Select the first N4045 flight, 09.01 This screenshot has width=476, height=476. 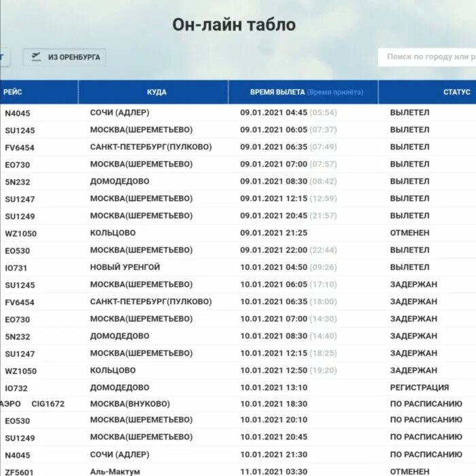18,114
